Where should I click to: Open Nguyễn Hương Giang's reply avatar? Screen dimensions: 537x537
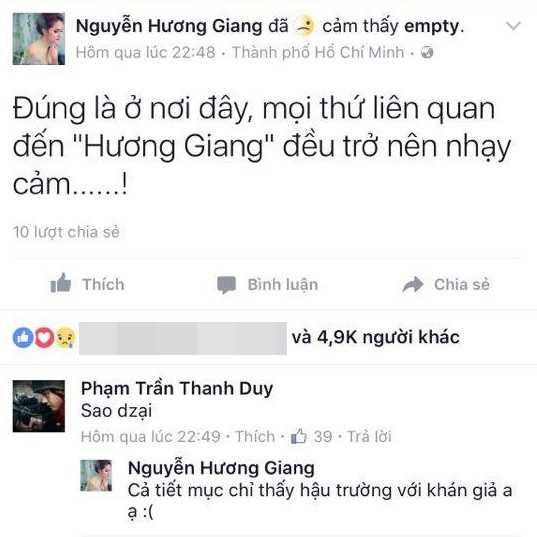coord(96,476)
